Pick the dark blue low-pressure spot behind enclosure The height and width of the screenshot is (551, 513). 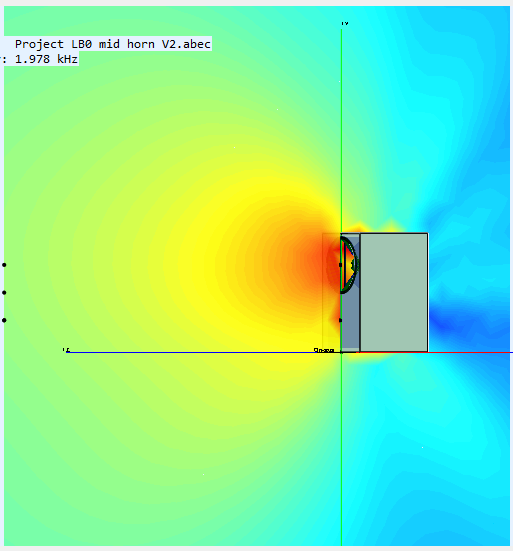tap(443, 323)
